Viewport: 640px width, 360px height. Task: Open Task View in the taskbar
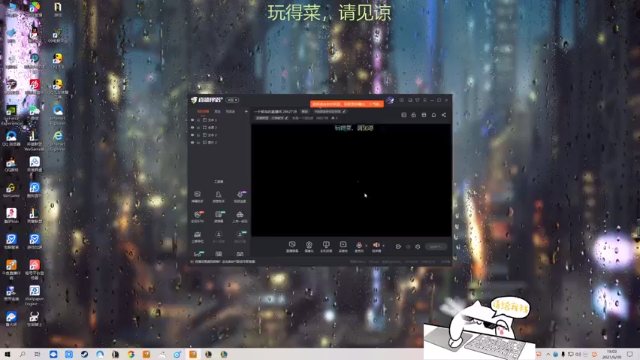(37, 354)
